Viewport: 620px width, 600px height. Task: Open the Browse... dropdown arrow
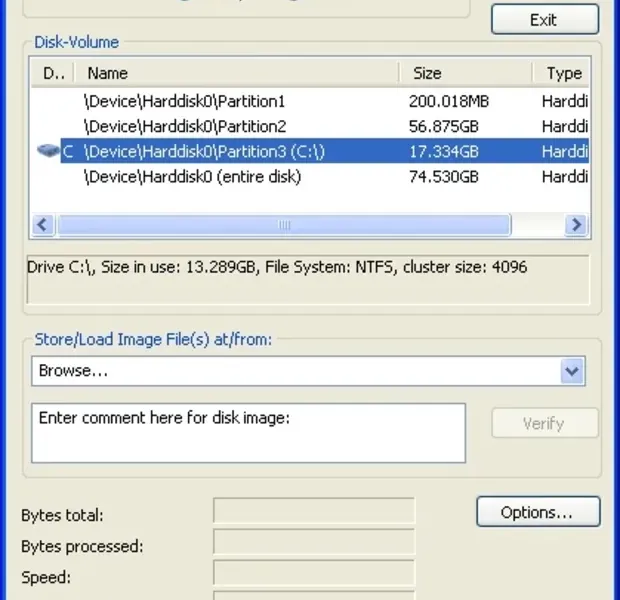pyautogui.click(x=572, y=371)
